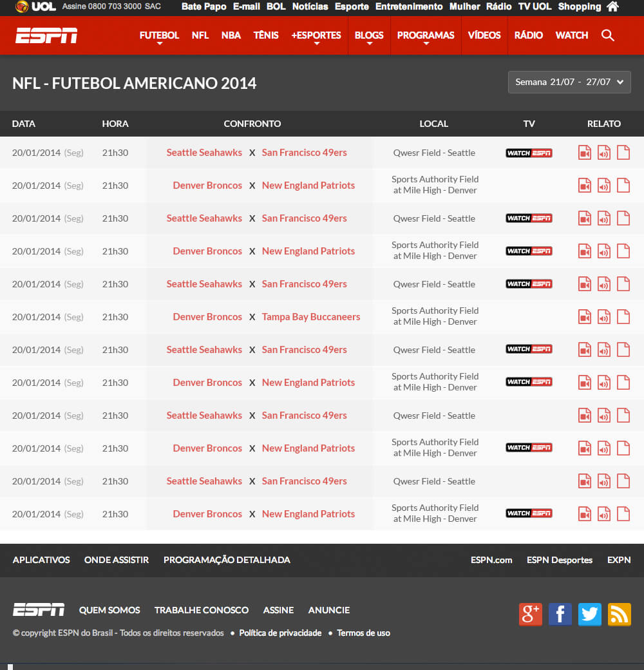Click the UOL home house icon
The image size is (644, 670).
pyautogui.click(x=613, y=6)
